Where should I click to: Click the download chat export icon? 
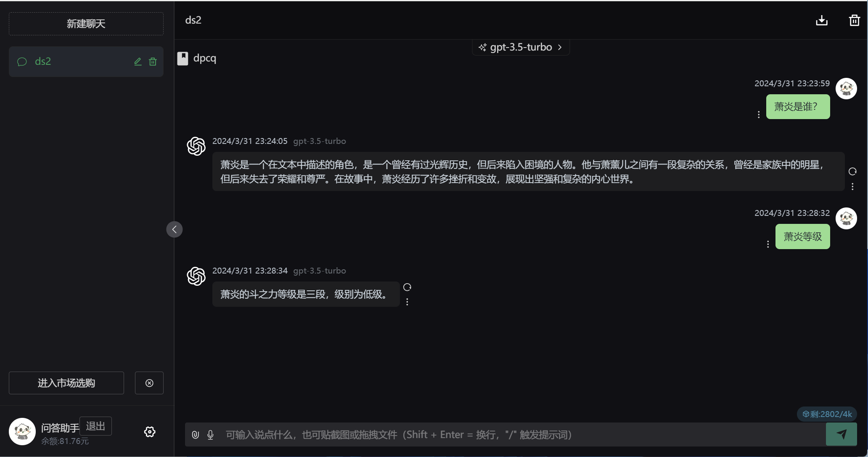821,20
